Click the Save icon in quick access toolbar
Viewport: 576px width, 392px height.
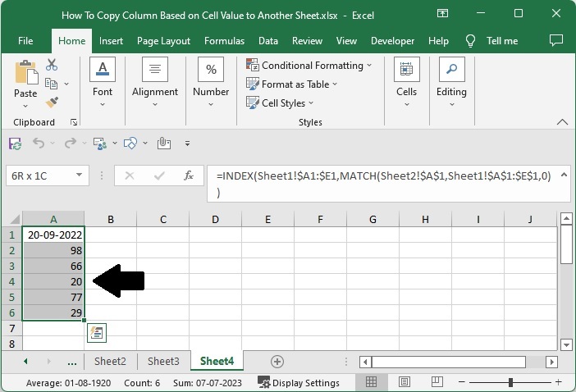15,143
